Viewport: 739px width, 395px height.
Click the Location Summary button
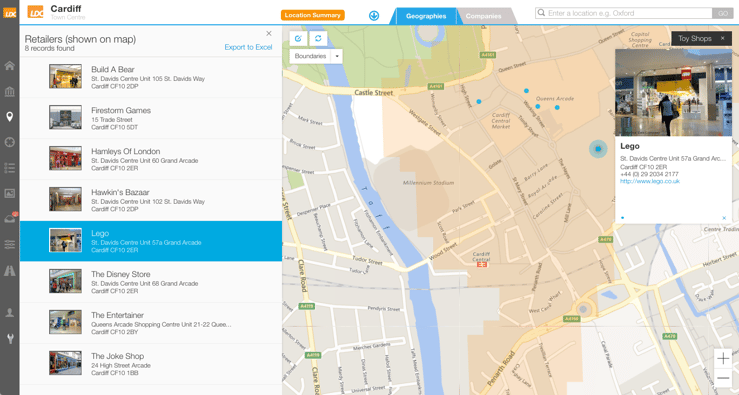click(x=312, y=15)
